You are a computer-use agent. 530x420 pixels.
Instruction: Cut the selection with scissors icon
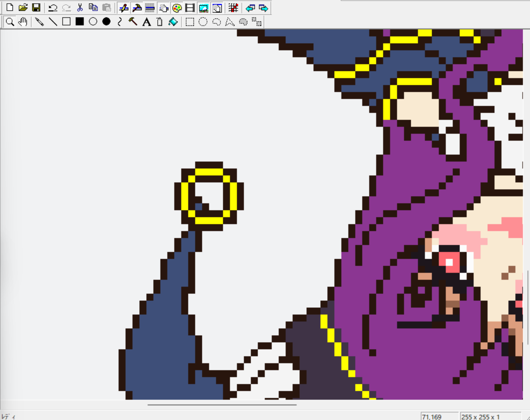[x=80, y=7]
